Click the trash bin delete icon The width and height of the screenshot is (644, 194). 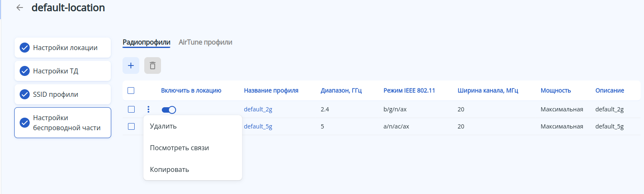click(153, 66)
